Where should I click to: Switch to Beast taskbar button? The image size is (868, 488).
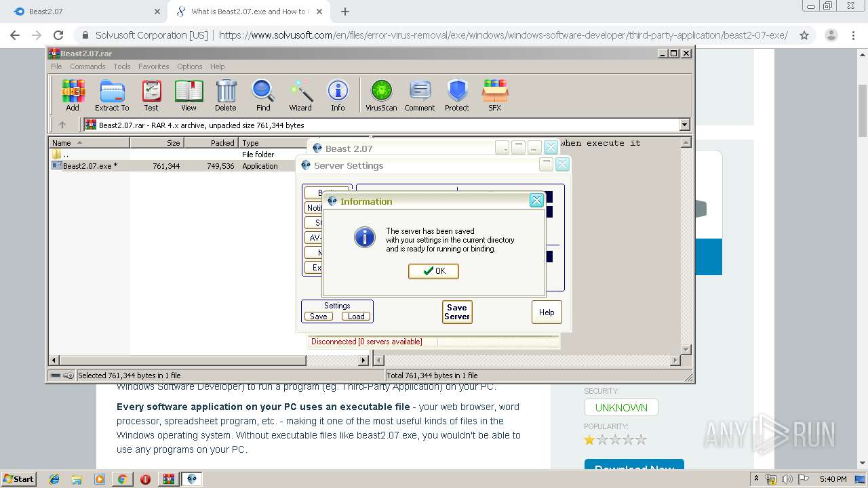[192, 479]
